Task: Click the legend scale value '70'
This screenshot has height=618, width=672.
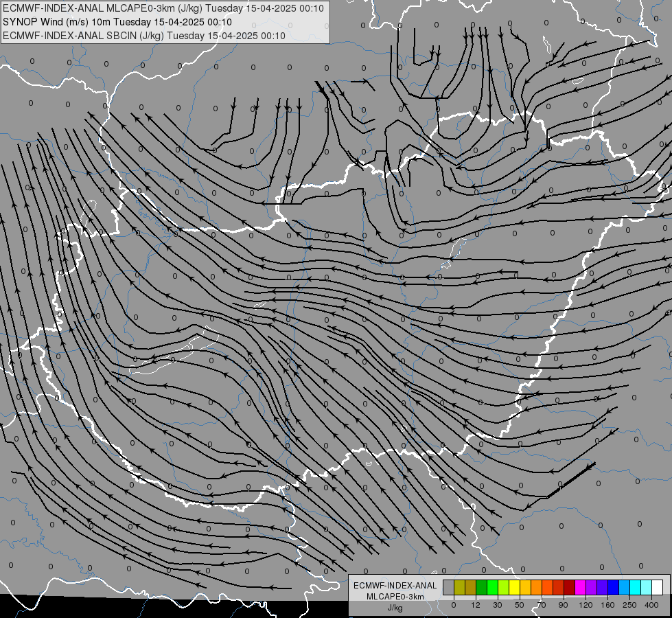Action: coord(542,605)
